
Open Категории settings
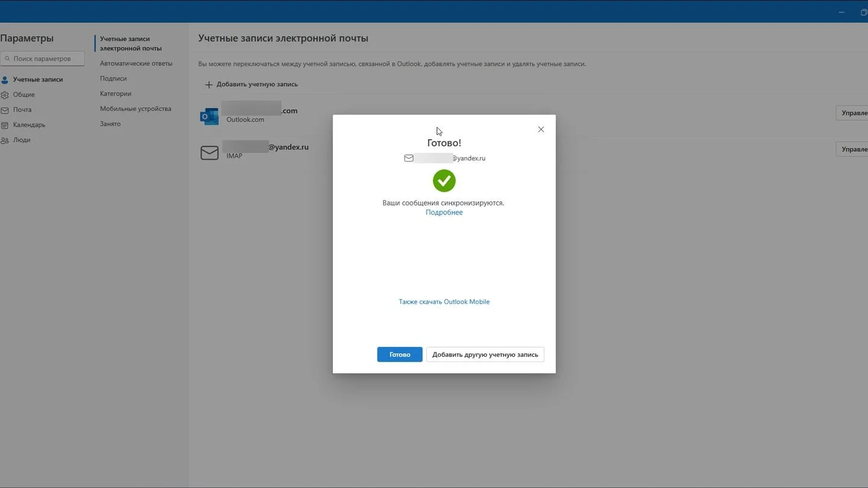click(116, 93)
